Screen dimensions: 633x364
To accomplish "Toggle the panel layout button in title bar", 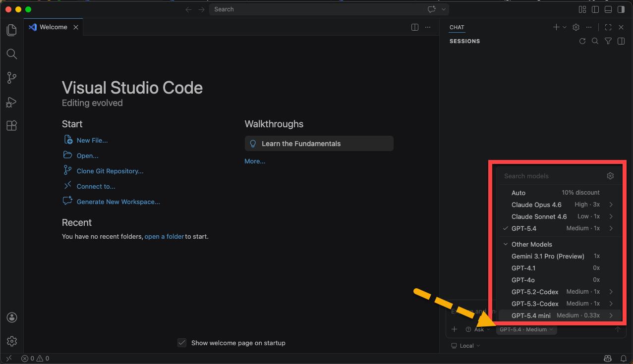I will click(x=608, y=9).
